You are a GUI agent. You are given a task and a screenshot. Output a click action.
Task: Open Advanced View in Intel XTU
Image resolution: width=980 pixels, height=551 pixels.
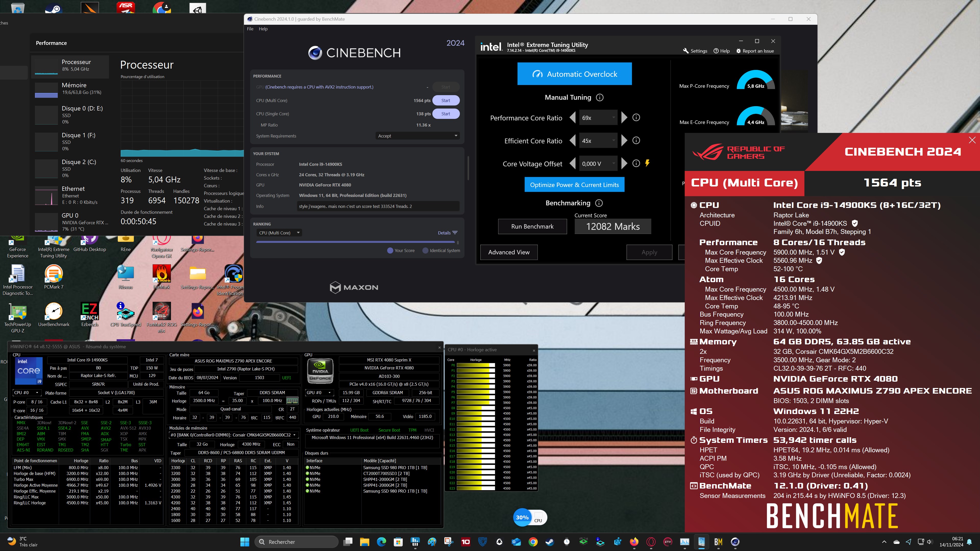click(509, 252)
